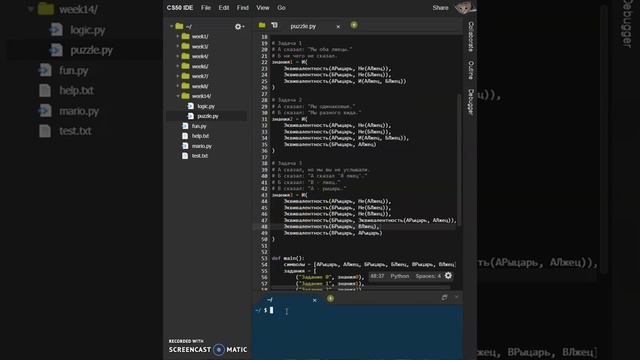640x360 pixels.
Task: Select the week6/ folder name
Action: tap(200, 66)
